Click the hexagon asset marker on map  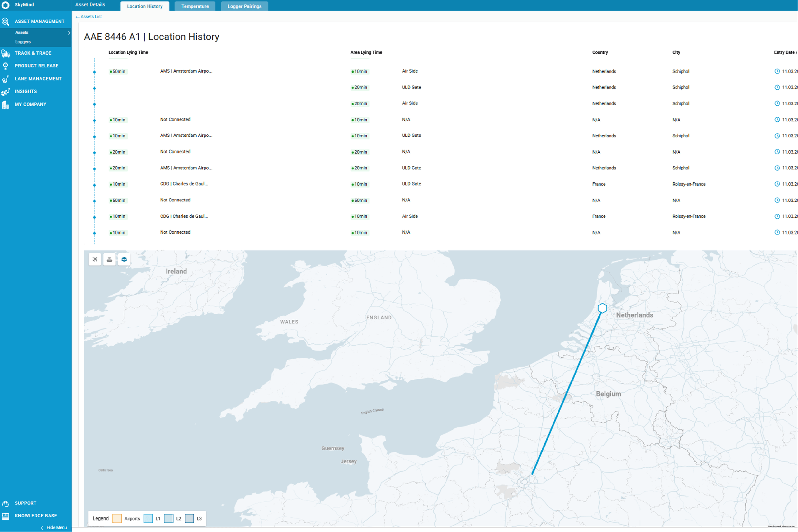(x=602, y=308)
